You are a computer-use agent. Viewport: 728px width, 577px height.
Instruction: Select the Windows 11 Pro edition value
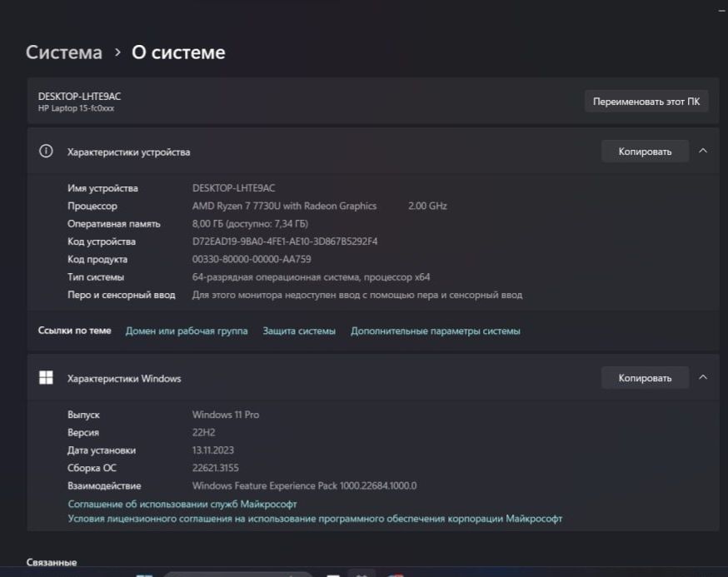click(x=226, y=415)
